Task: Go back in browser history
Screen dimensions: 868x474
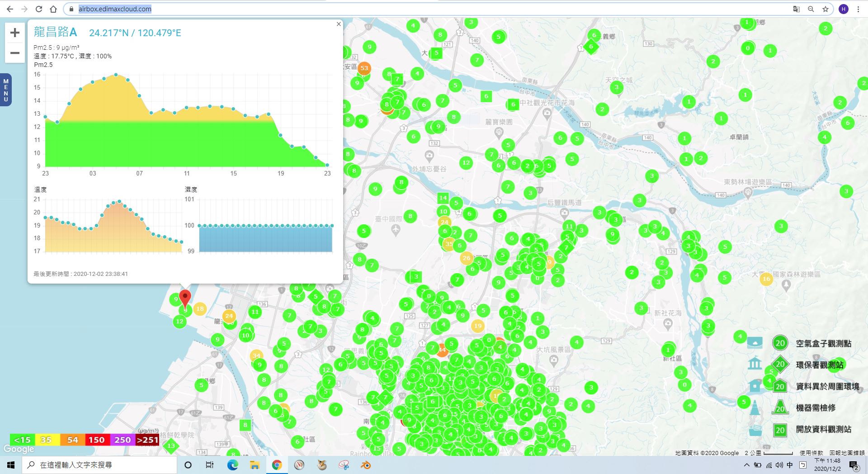Action: coord(10,9)
